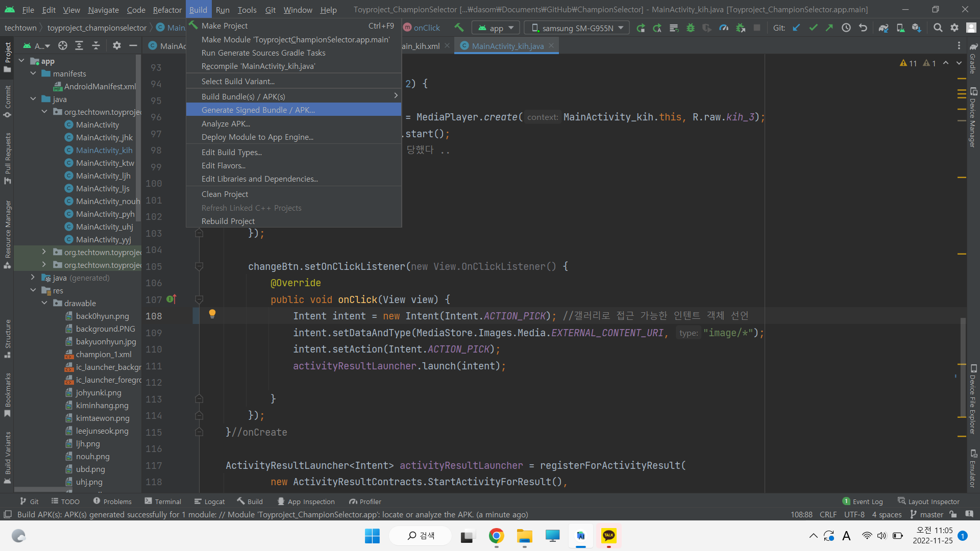
Task: Click the Git Commit checkmark icon
Action: pos(813,28)
